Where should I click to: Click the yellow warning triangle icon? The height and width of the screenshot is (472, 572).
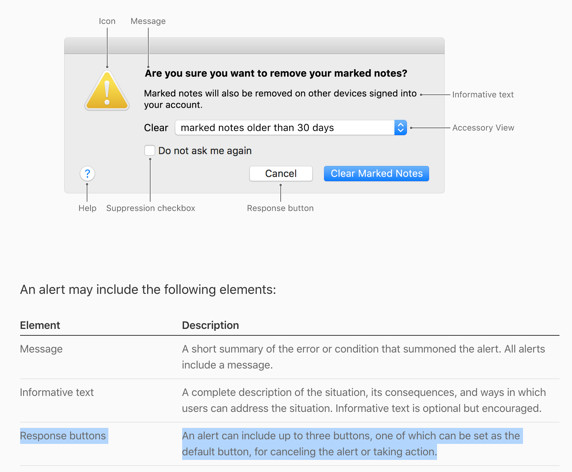[107, 90]
